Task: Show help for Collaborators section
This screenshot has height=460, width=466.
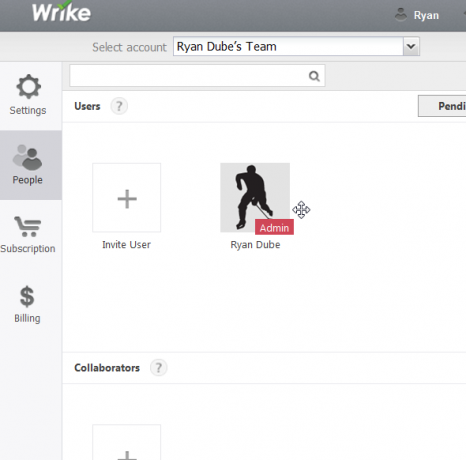Action: (x=159, y=368)
